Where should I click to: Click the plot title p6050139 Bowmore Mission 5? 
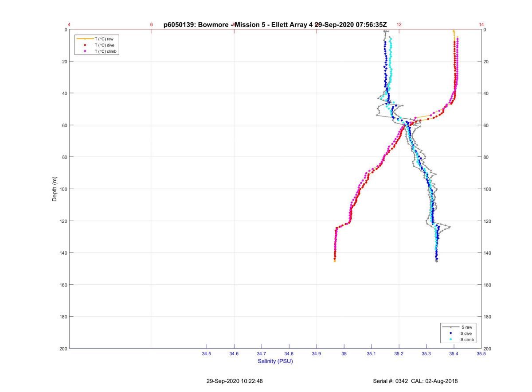(x=275, y=25)
